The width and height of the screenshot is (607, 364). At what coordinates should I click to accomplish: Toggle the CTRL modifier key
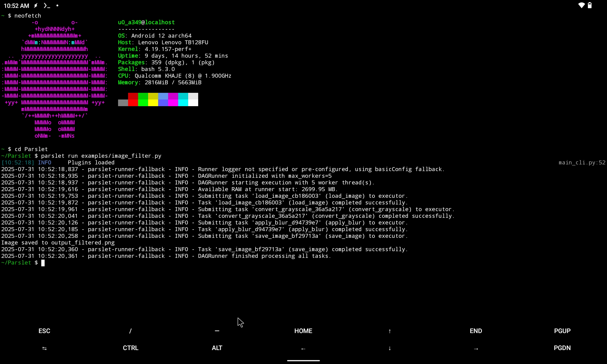(131, 348)
